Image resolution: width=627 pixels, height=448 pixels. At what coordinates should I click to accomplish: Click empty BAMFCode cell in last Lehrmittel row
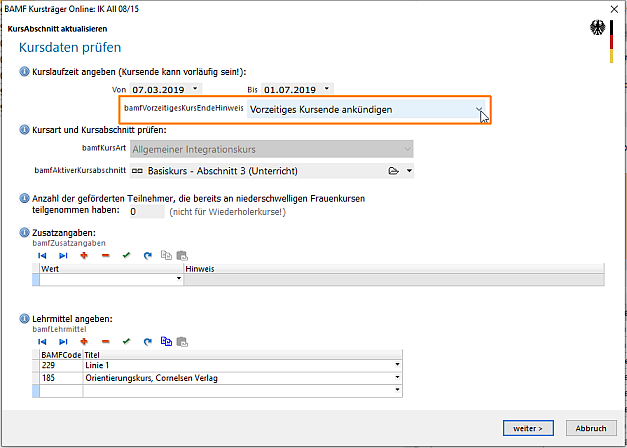[x=61, y=390]
